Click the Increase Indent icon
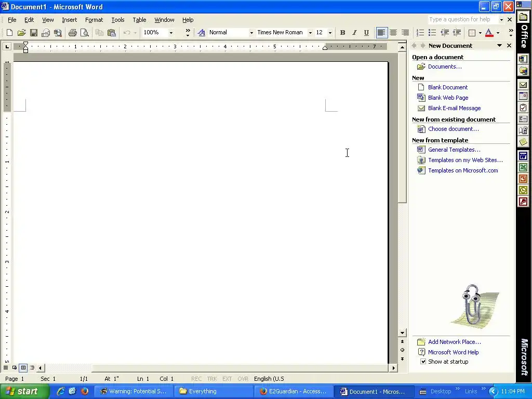This screenshot has height=399, width=532. (457, 33)
